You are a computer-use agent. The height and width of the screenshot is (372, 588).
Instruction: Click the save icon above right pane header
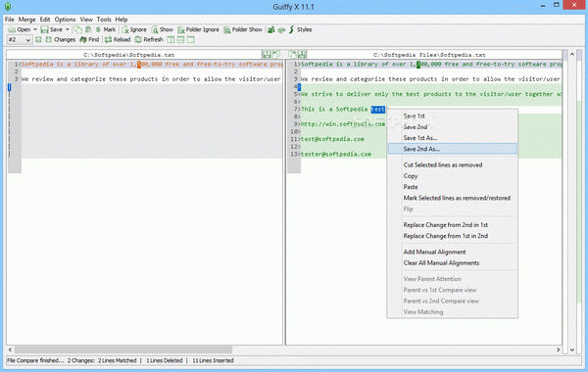pos(302,54)
